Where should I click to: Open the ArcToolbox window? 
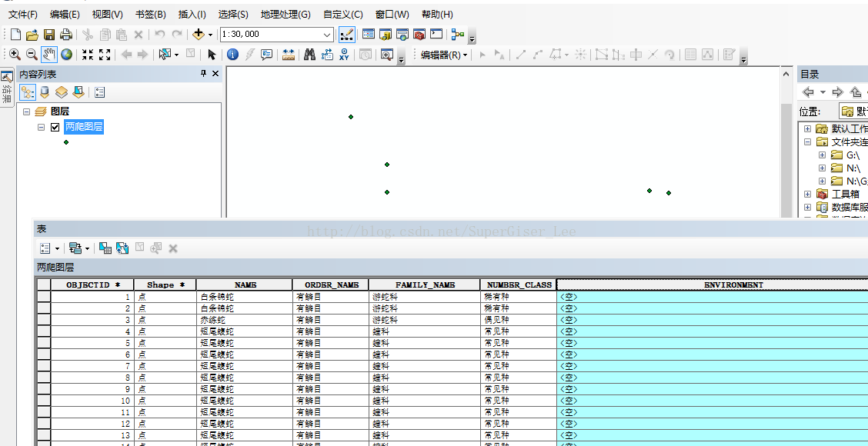[419, 35]
